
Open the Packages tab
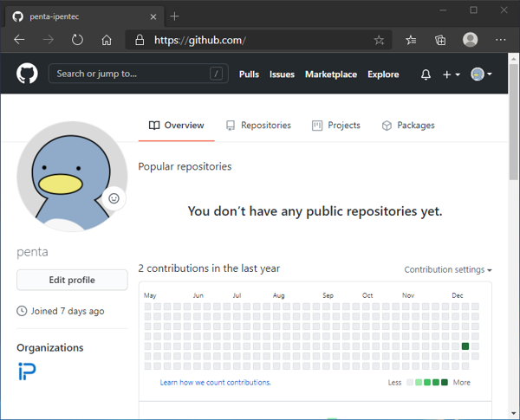pos(408,126)
